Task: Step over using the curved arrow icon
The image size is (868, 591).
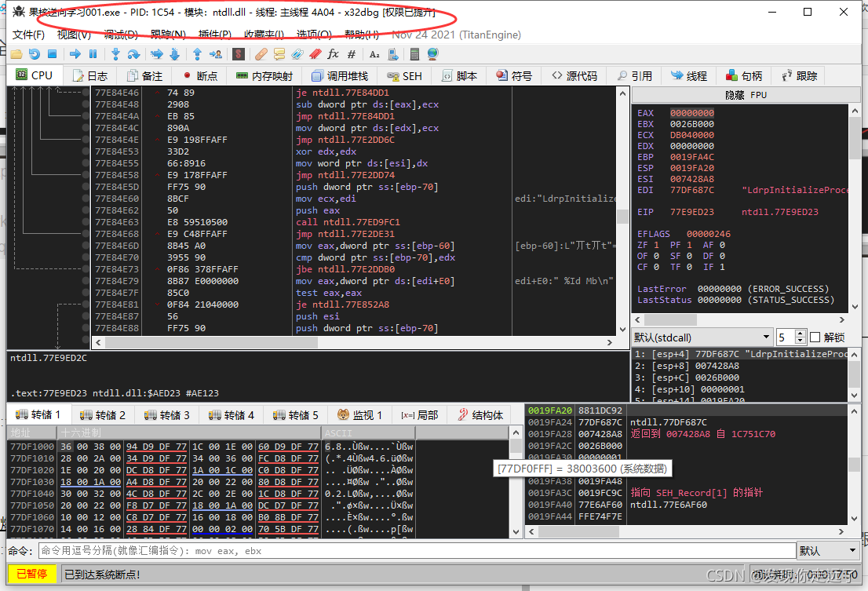Action: click(x=133, y=54)
